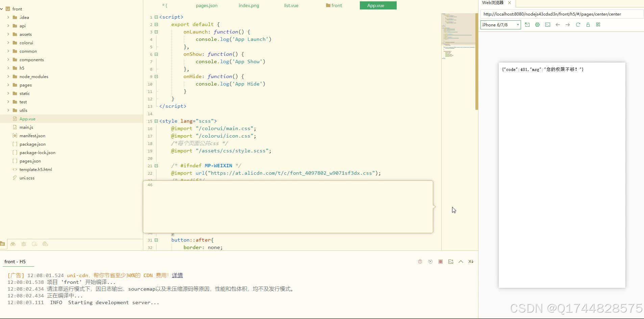Fold onLaunch function at line 3
The height and width of the screenshot is (319, 644).
tap(156, 32)
